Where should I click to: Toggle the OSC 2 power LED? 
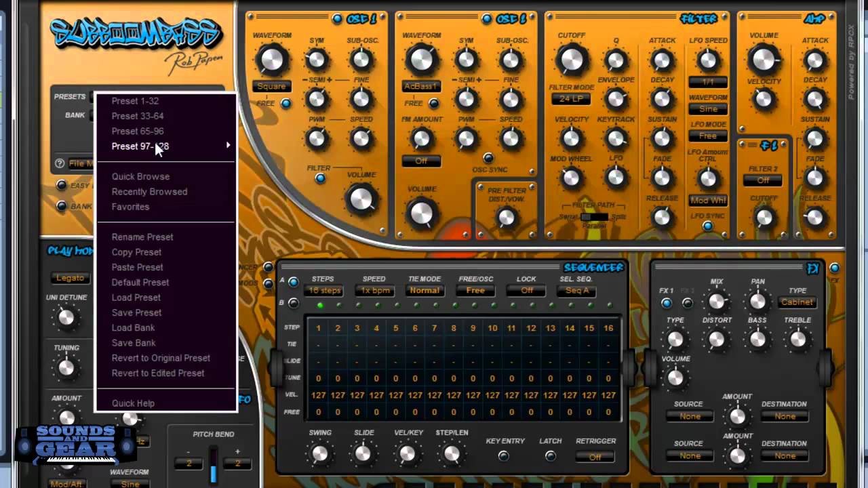coord(486,18)
